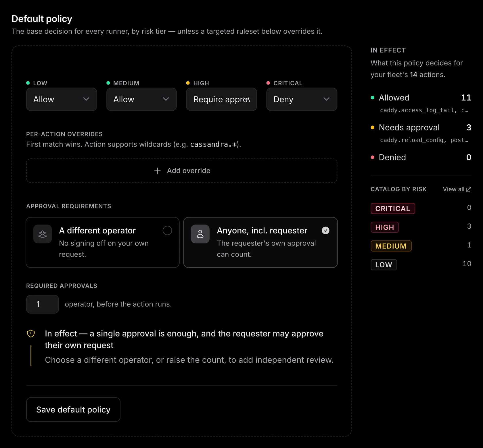
Task: Open the LOW risk tier dropdown
Action: [62, 99]
